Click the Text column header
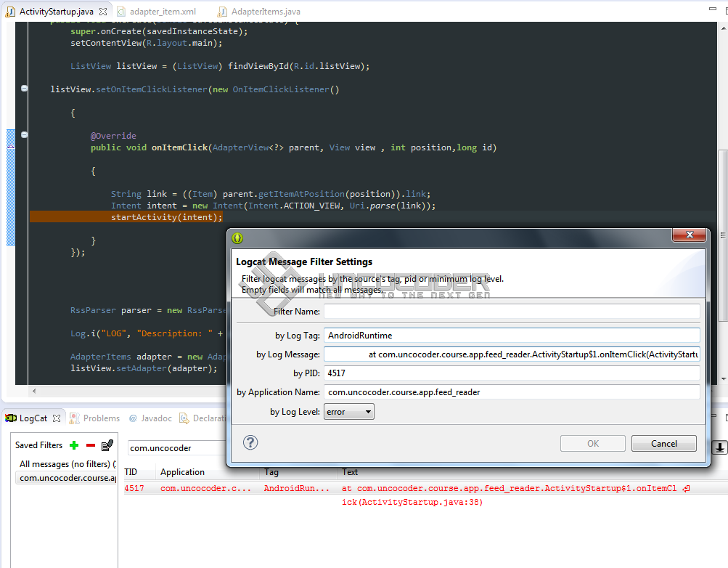 coord(350,472)
